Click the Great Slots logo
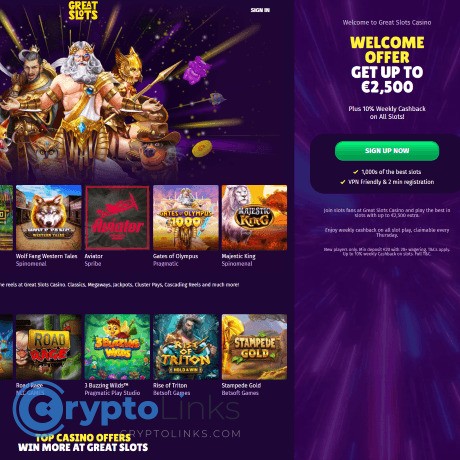 click(83, 10)
